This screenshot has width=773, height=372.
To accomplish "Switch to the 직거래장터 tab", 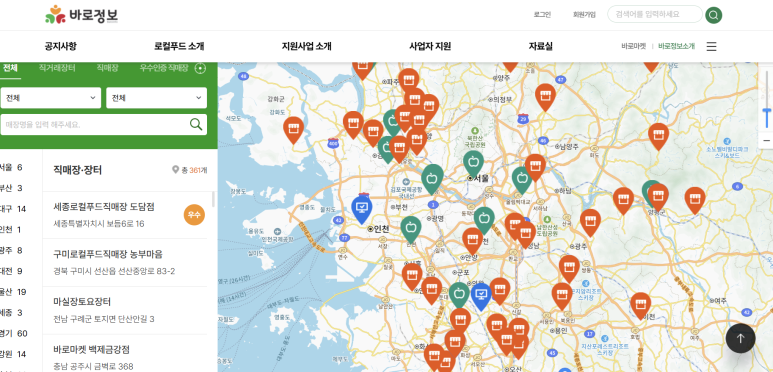I will [57, 68].
